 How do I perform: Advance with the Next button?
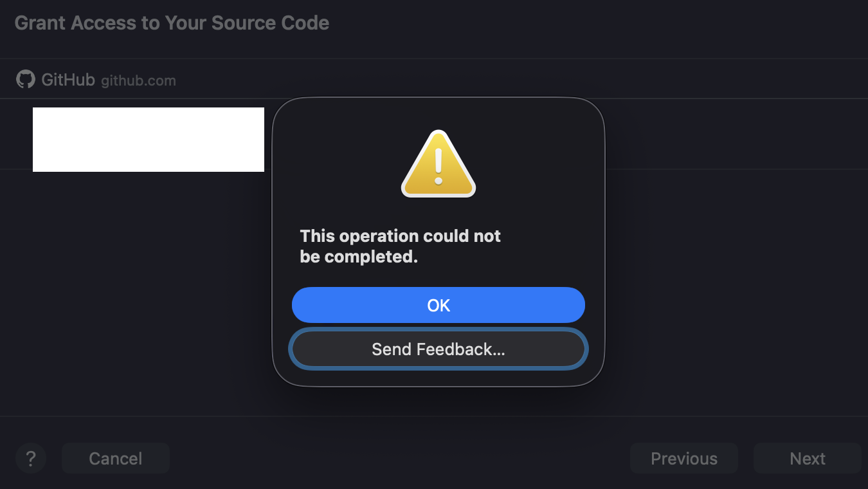[x=808, y=459]
